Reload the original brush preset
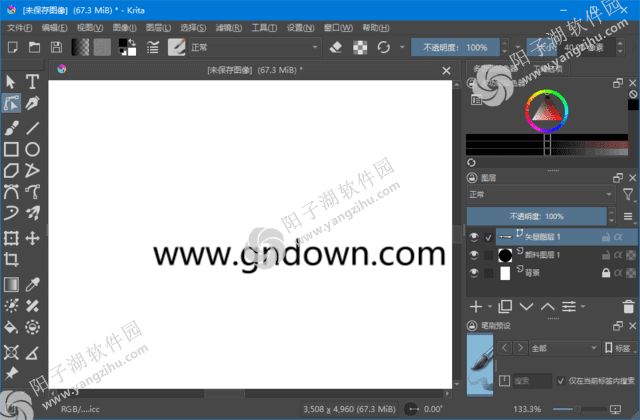This screenshot has width=640, height=420. [383, 47]
